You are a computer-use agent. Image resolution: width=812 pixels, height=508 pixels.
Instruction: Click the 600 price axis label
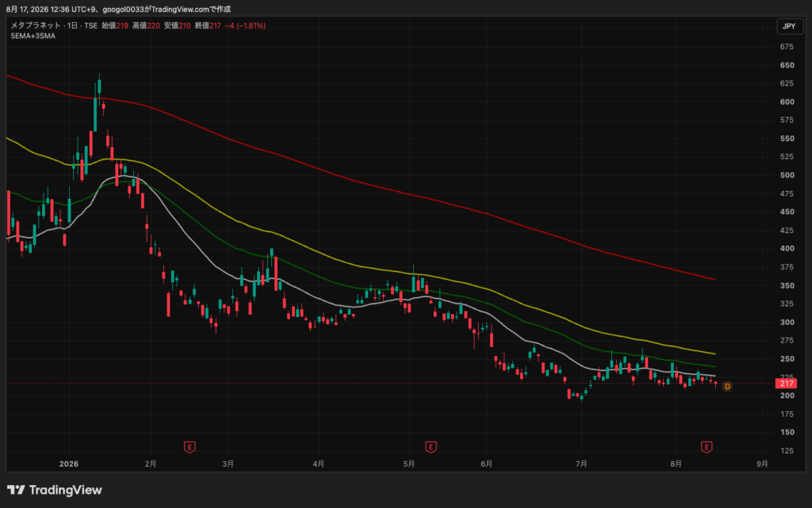pos(787,102)
